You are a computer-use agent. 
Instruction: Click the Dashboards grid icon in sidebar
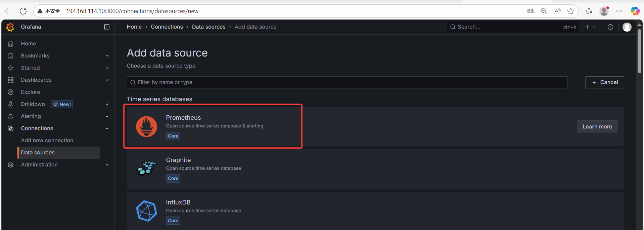(x=11, y=80)
